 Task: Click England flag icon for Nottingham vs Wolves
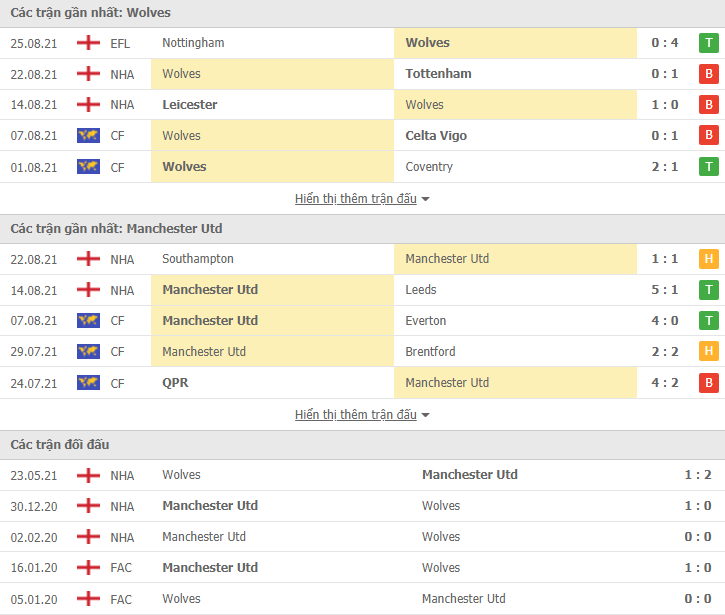click(88, 43)
